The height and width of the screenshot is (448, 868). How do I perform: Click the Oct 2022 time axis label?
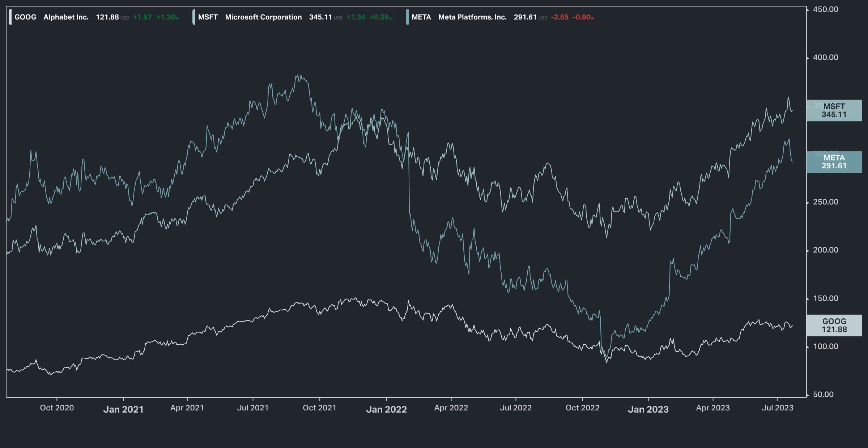[x=583, y=408]
